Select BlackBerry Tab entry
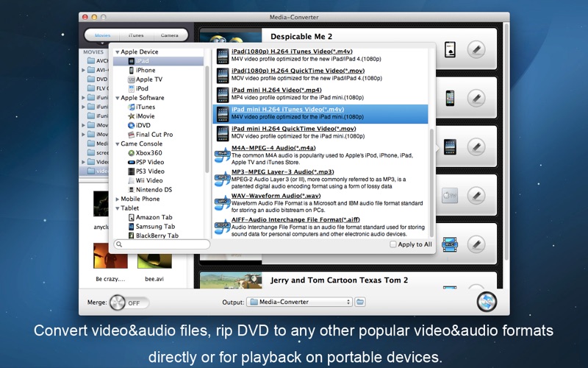This screenshot has width=588, height=368. point(154,236)
